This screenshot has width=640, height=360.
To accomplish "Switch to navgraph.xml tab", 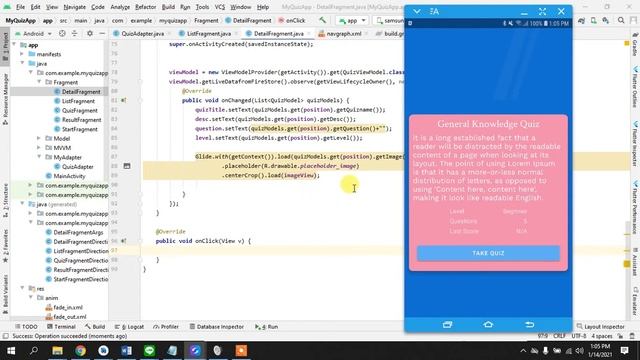I will 344,33.
